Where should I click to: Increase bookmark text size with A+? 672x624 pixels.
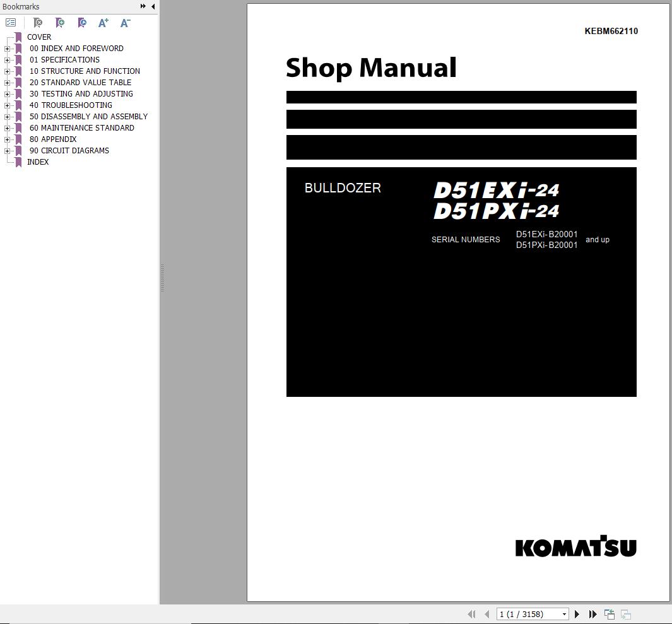click(103, 23)
